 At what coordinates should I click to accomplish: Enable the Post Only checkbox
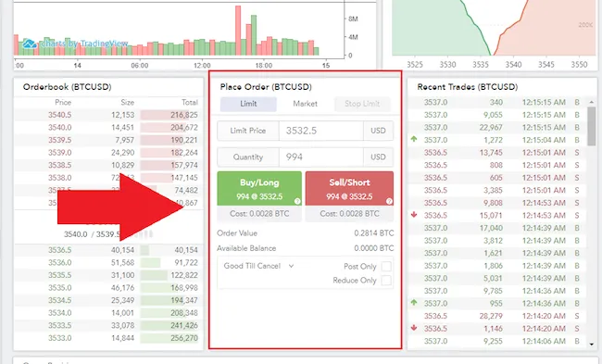[x=386, y=267]
